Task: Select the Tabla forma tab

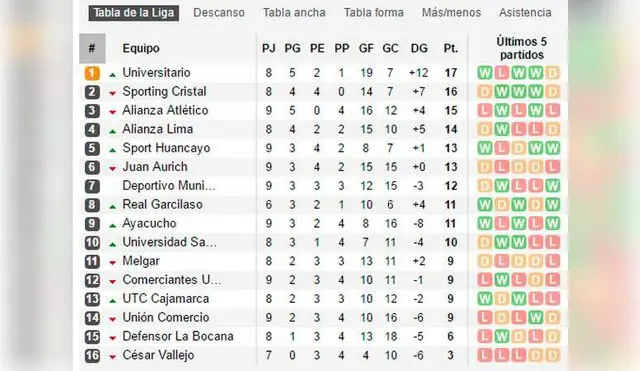Action: pyautogui.click(x=373, y=13)
